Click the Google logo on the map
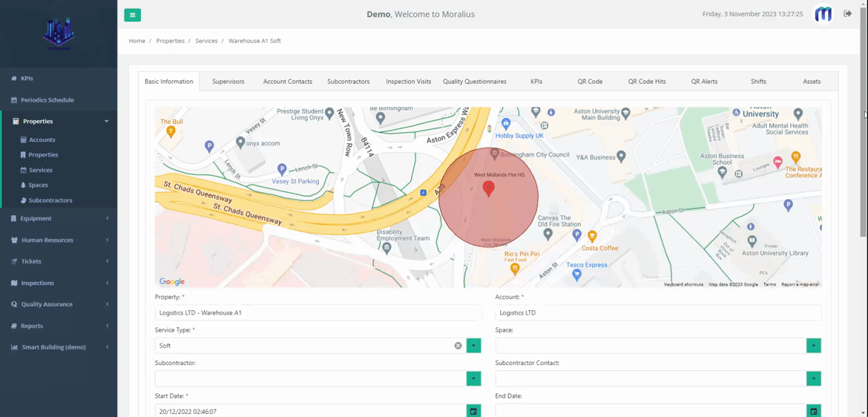The image size is (868, 417). point(172,281)
